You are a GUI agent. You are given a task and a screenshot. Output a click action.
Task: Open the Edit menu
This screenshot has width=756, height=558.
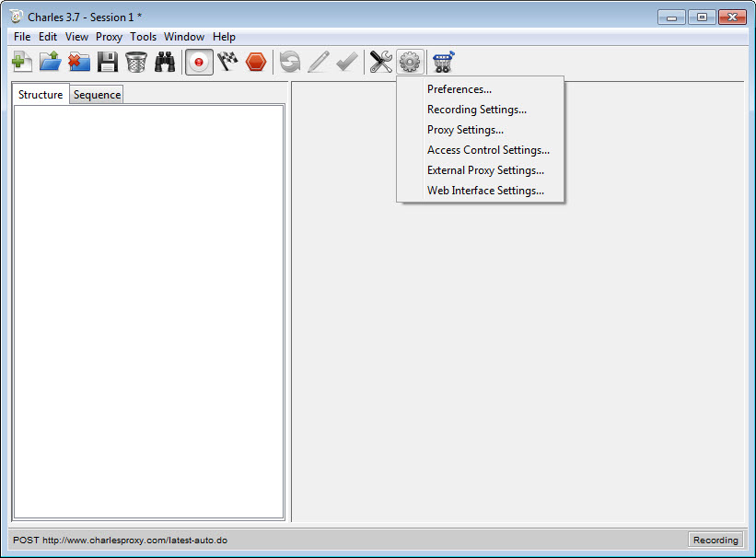48,37
